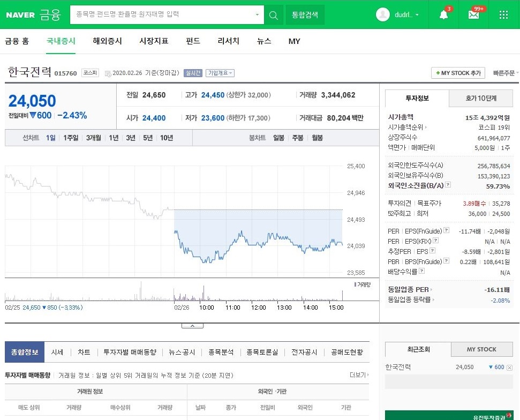Click the help icon beside 외국인소진율(B/A)
The image size is (520, 420).
[448, 184]
